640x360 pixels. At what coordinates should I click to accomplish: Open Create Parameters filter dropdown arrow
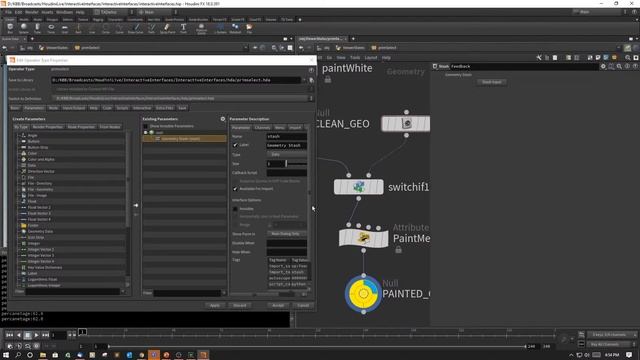pyautogui.click(x=123, y=291)
